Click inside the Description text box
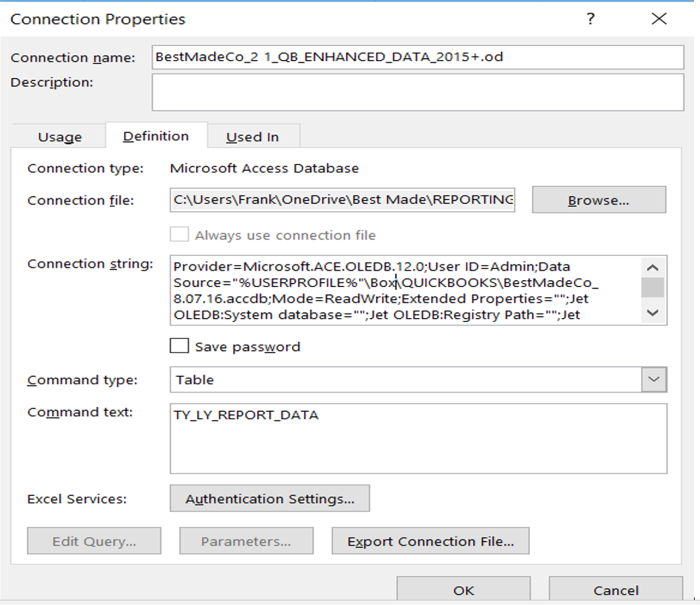This screenshot has width=700, height=605. tap(418, 92)
